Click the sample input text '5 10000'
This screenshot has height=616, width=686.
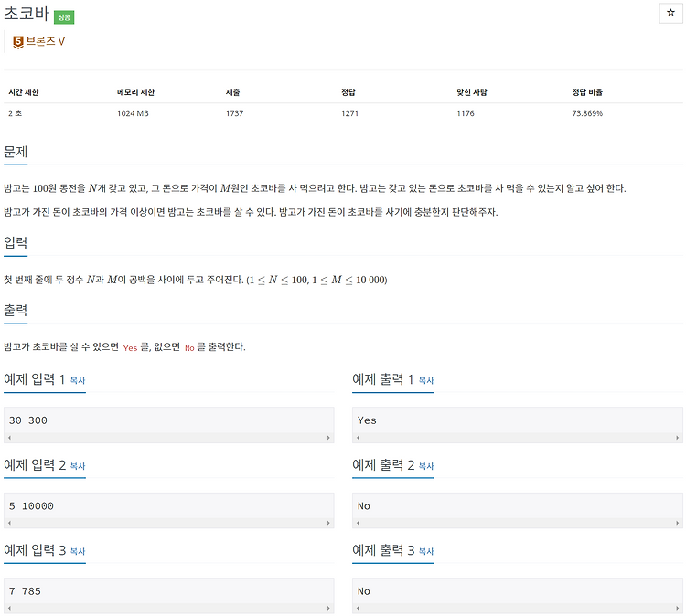tap(31, 506)
